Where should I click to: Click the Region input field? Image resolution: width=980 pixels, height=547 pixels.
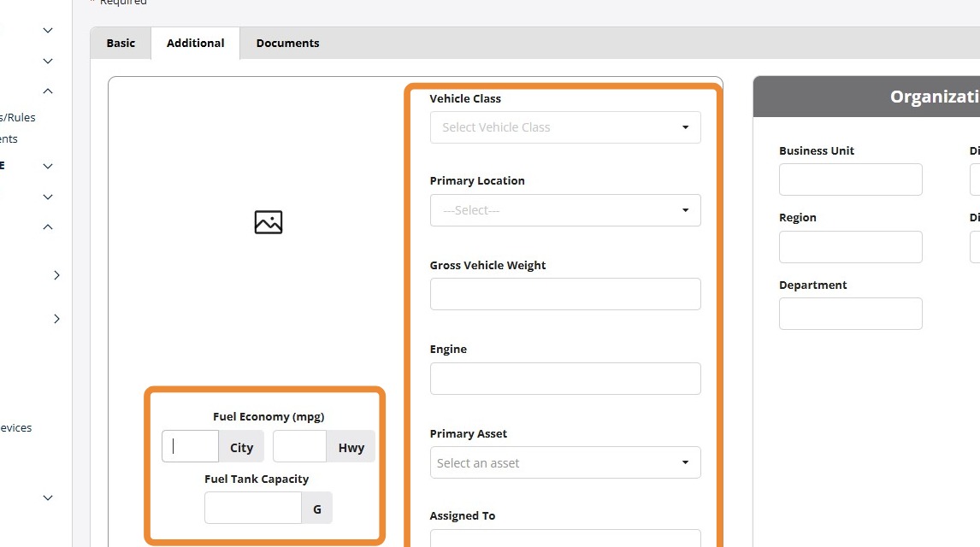click(850, 247)
